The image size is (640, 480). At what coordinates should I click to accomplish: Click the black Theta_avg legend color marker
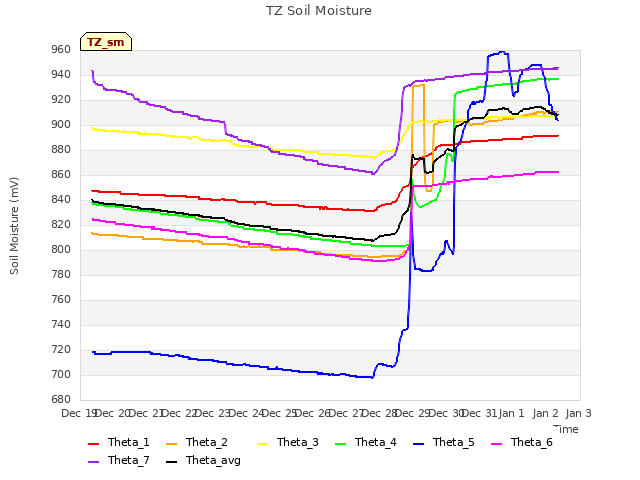(171, 461)
